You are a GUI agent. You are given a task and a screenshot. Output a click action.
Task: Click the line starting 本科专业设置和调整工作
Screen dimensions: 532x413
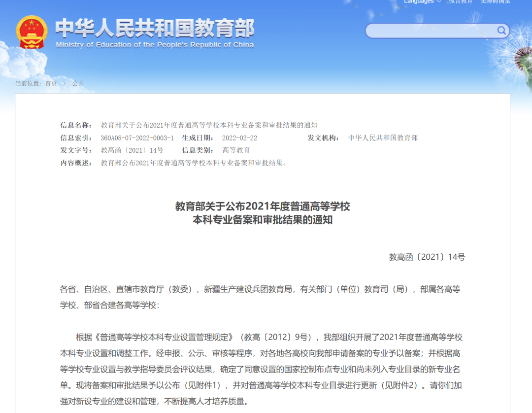pos(260,353)
